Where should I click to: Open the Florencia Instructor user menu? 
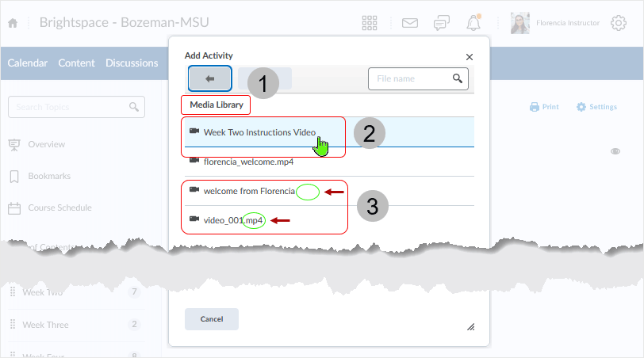[x=568, y=23]
